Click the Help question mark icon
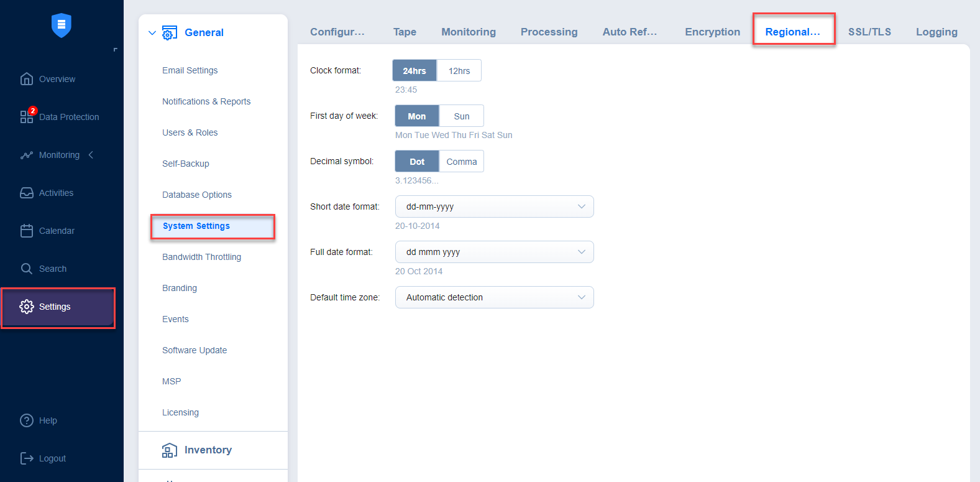This screenshot has width=980, height=482. 26,420
